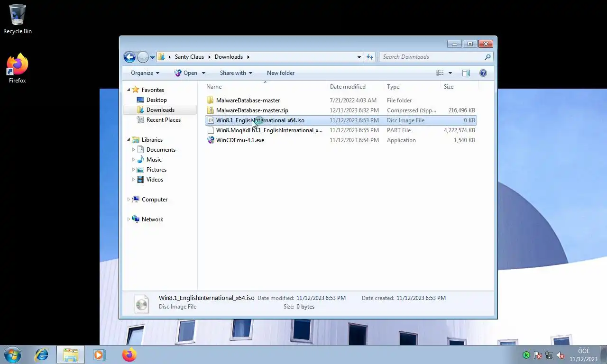
Task: Click the muted volume tray icon
Action: 561,355
